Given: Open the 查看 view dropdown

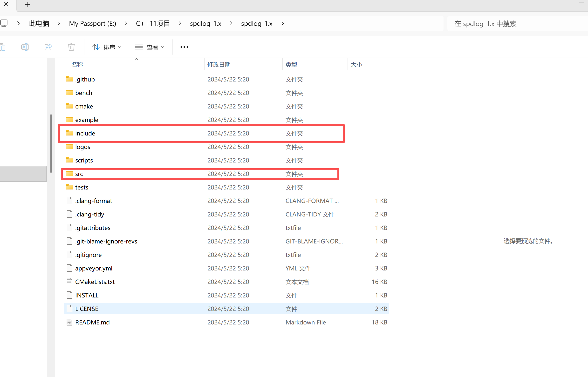Looking at the screenshot, I should pos(149,47).
